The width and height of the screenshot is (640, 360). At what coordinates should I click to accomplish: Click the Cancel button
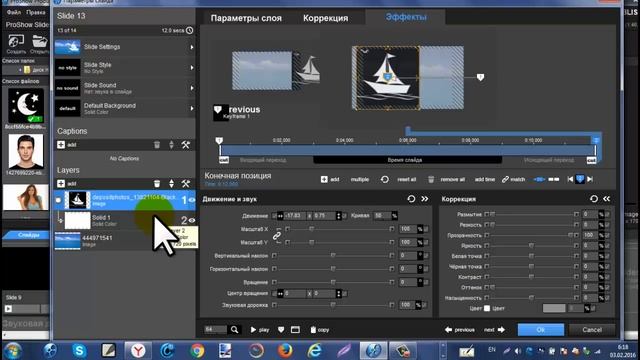[592, 329]
